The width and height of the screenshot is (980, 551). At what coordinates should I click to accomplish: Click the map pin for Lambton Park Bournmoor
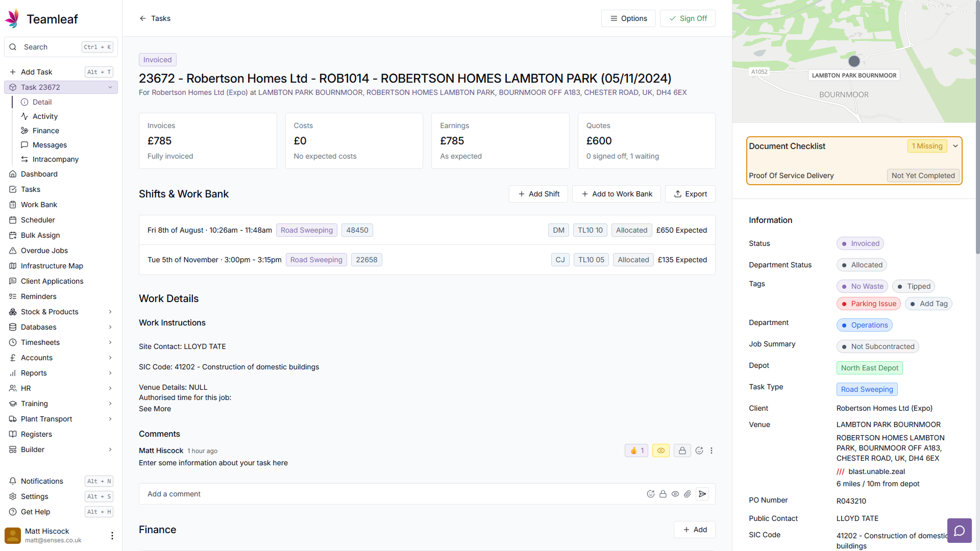854,61
